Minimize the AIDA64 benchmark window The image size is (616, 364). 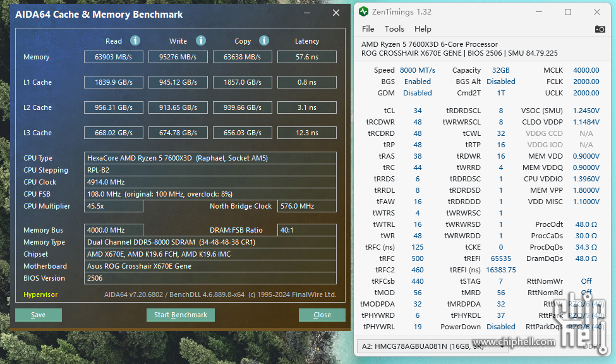click(x=307, y=13)
